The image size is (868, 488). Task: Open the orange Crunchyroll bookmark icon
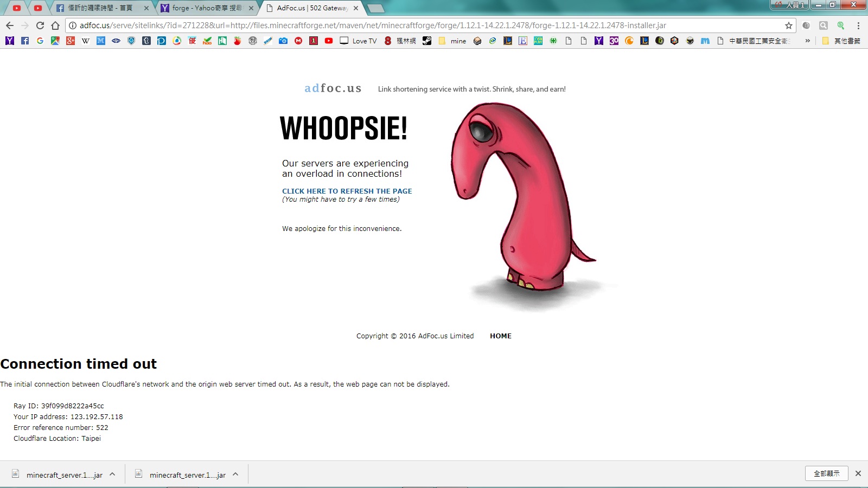629,41
